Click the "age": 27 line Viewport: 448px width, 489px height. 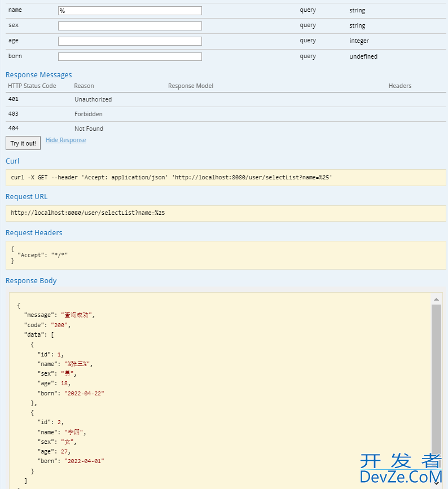[54, 452]
